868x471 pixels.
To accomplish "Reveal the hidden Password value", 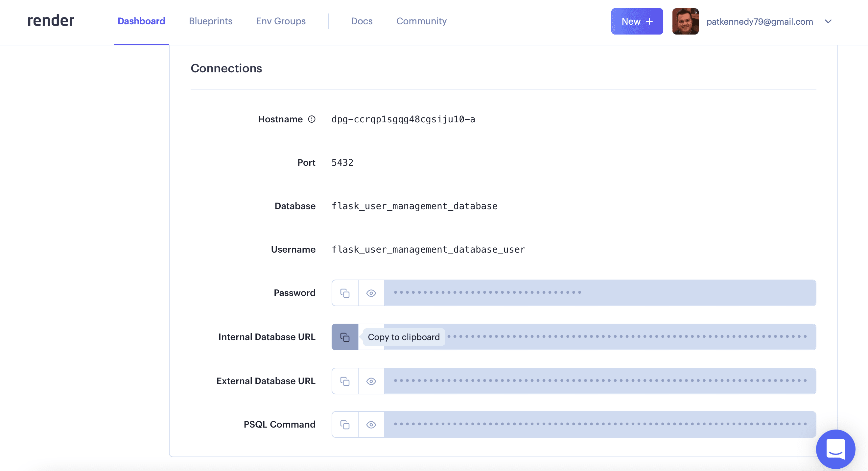I will [371, 293].
